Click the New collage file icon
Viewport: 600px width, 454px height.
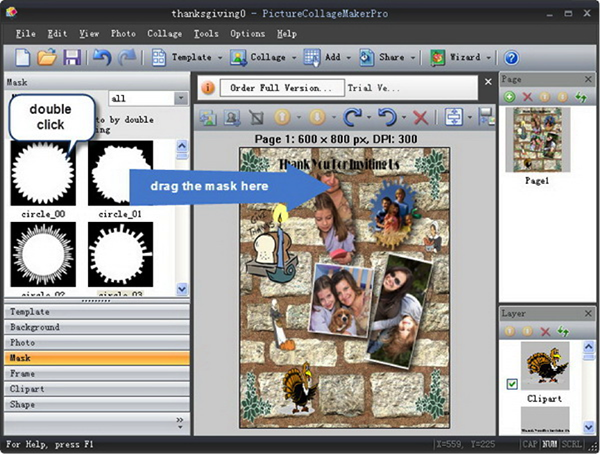[21, 58]
